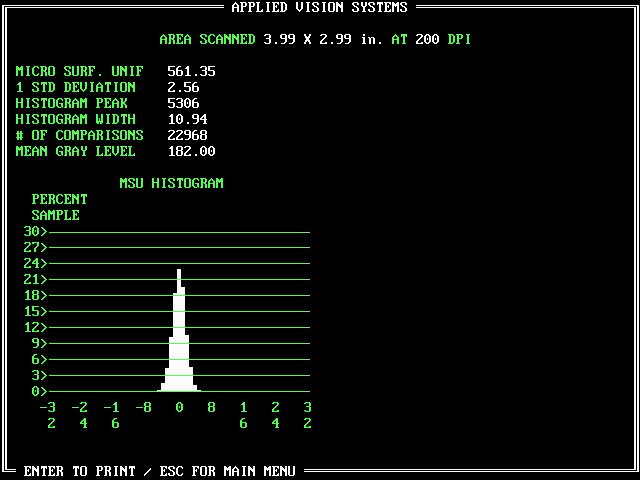This screenshot has width=640, height=480.
Task: Click the positive 24 x-axis label
Action: pyautogui.click(x=276, y=415)
